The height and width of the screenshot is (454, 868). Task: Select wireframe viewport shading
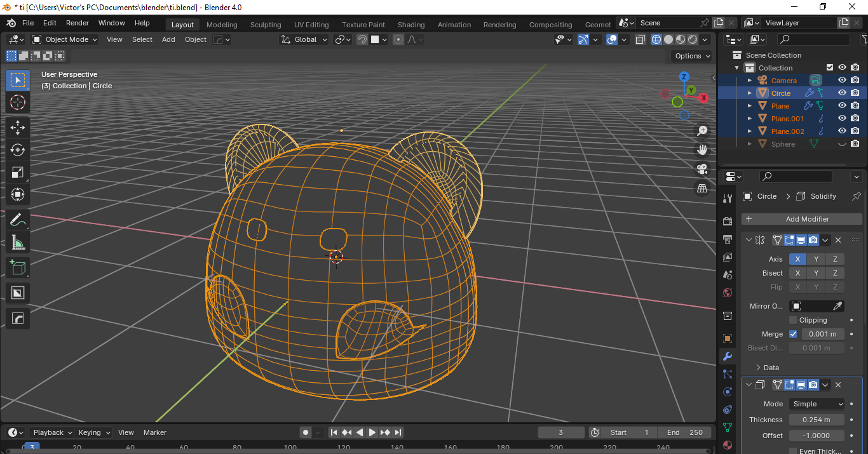point(656,39)
